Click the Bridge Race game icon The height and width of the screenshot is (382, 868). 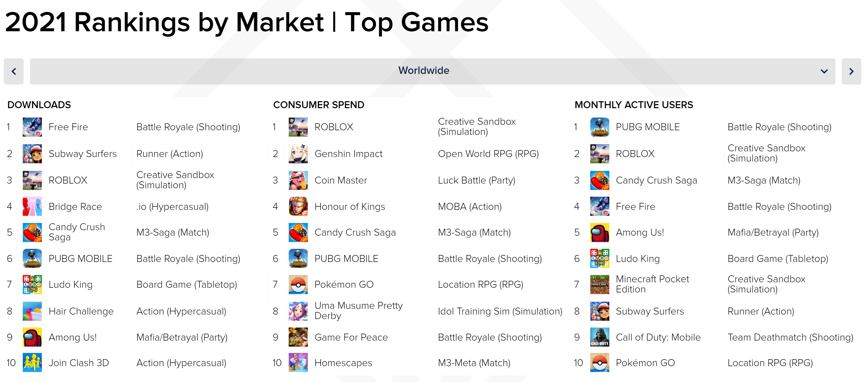32,206
